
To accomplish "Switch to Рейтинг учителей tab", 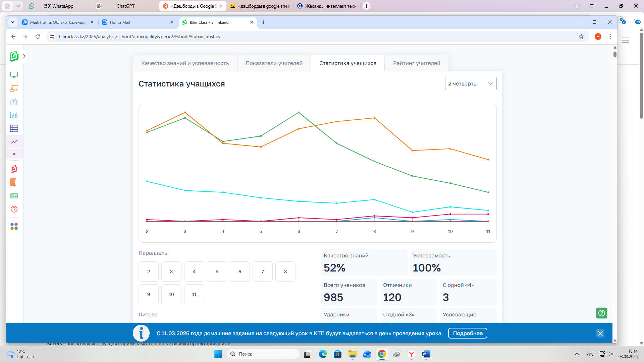I will pyautogui.click(x=416, y=63).
